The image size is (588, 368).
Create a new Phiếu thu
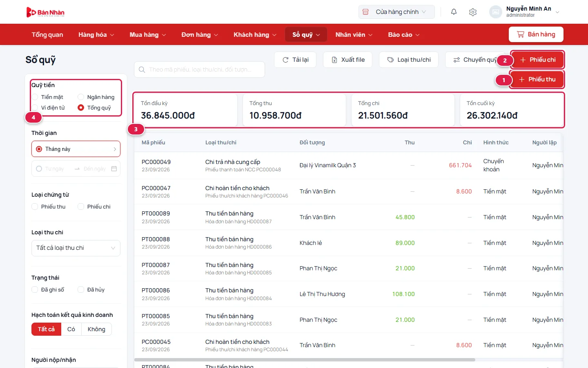[x=537, y=79]
